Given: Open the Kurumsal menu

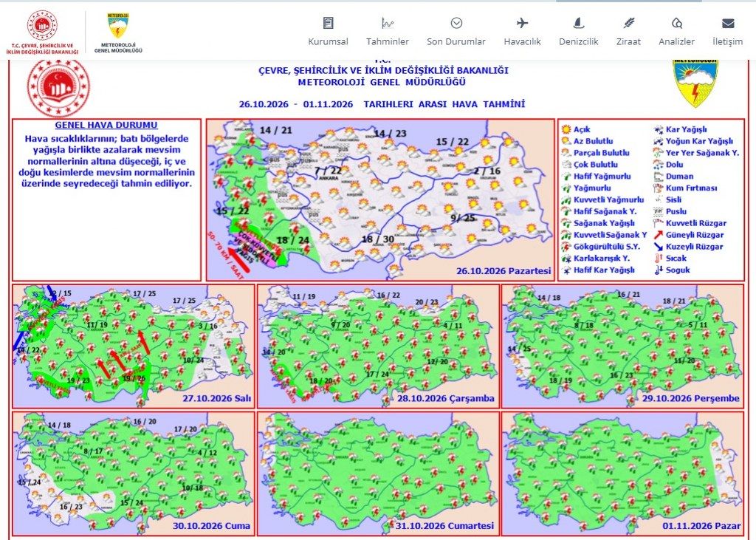Looking at the screenshot, I should (329, 31).
